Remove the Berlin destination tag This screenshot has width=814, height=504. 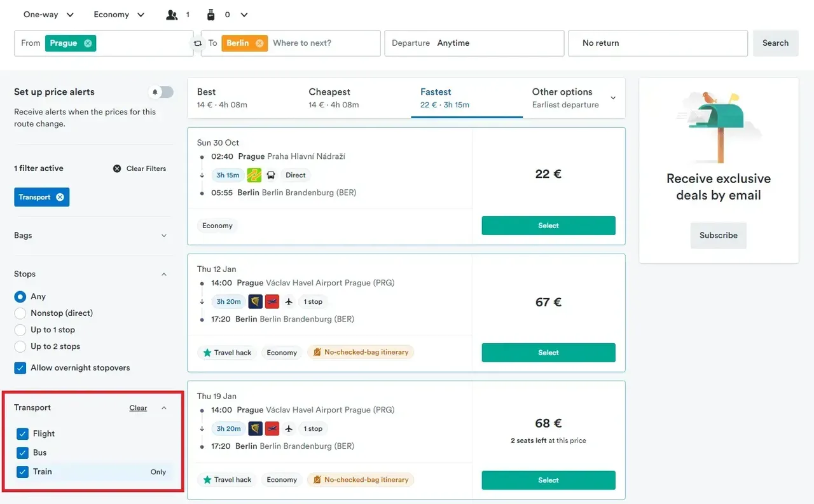[x=259, y=43]
